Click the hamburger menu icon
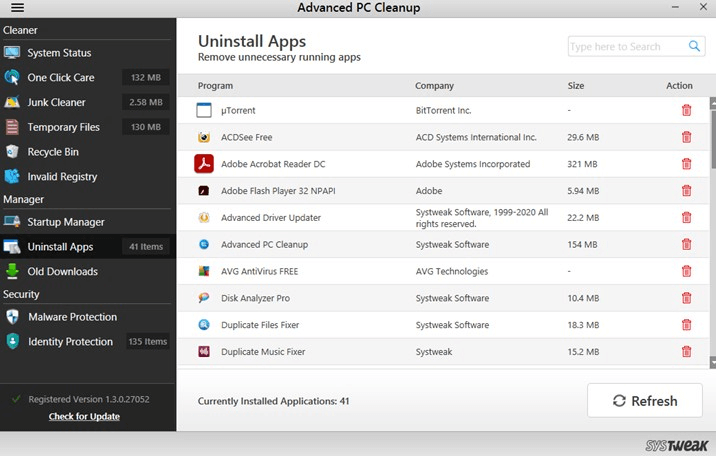This screenshot has width=716, height=458. (x=16, y=9)
